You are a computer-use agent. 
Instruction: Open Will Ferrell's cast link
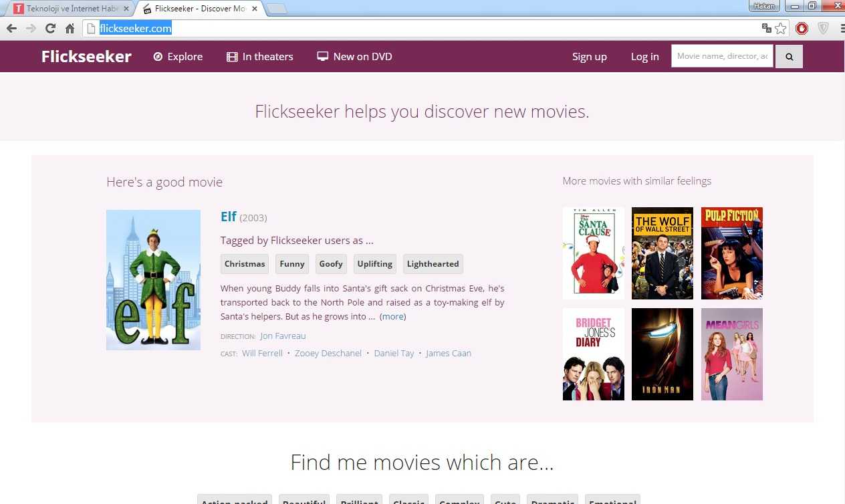(x=262, y=354)
